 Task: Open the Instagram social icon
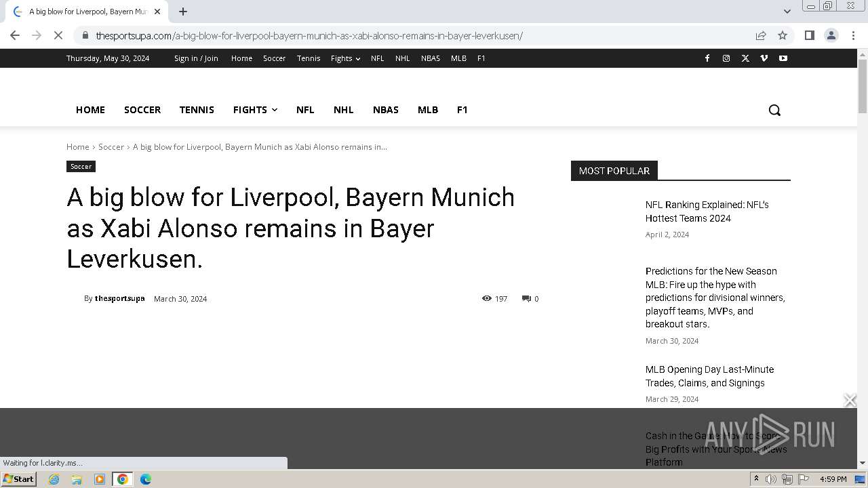[726, 58]
